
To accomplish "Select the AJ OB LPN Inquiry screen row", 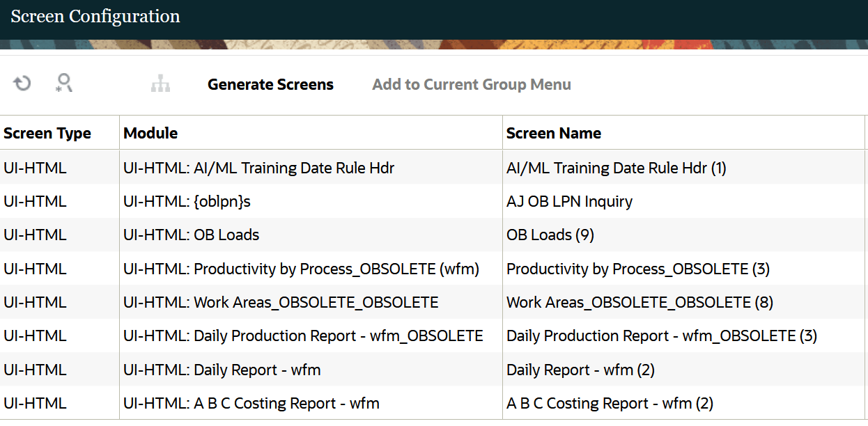I will coord(569,202).
